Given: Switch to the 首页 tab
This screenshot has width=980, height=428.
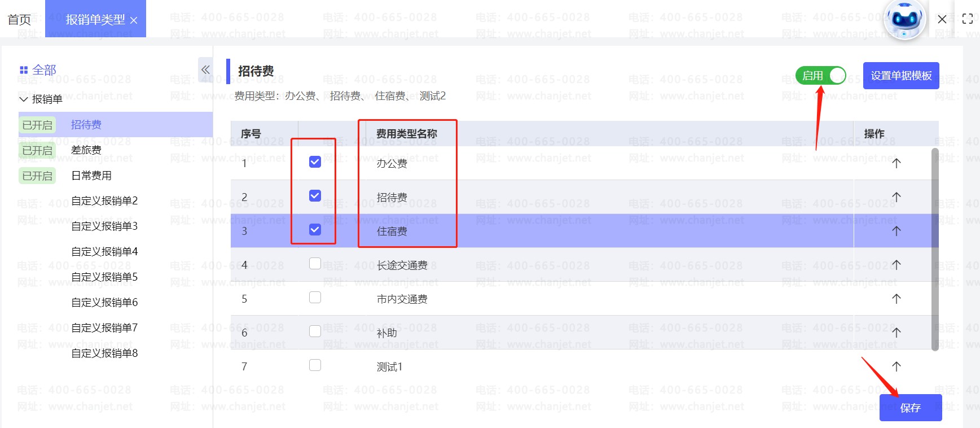Looking at the screenshot, I should tap(19, 20).
